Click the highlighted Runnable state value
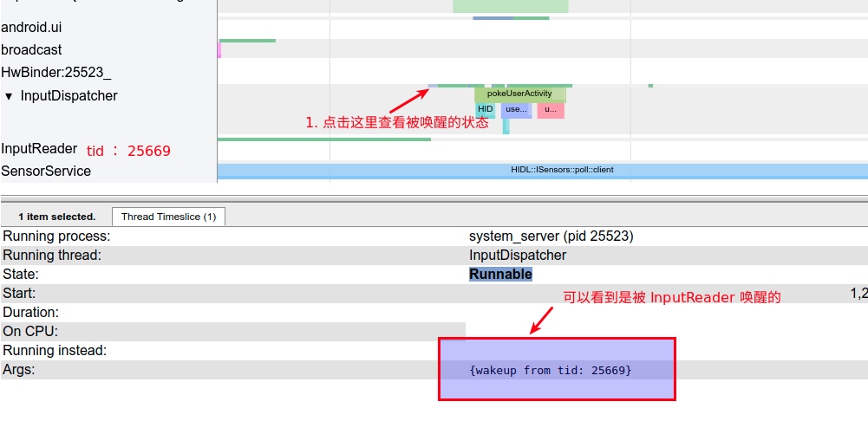 pyautogui.click(x=500, y=274)
